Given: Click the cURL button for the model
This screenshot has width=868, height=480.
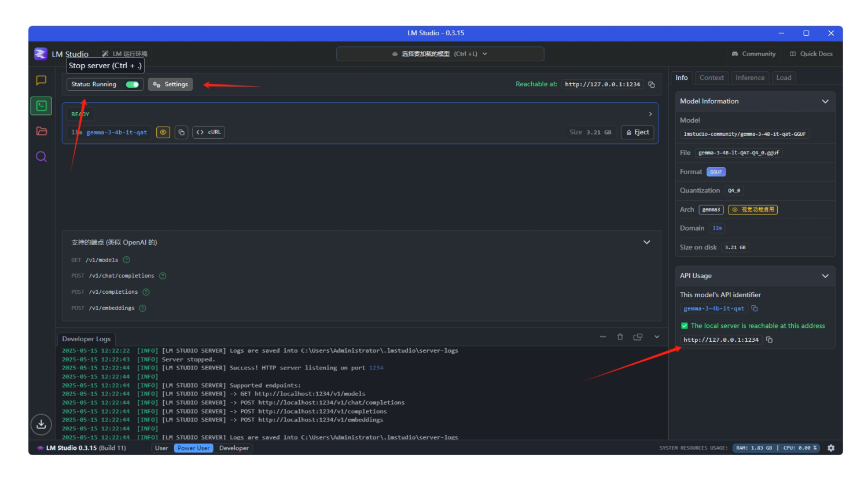Looking at the screenshot, I should (208, 132).
